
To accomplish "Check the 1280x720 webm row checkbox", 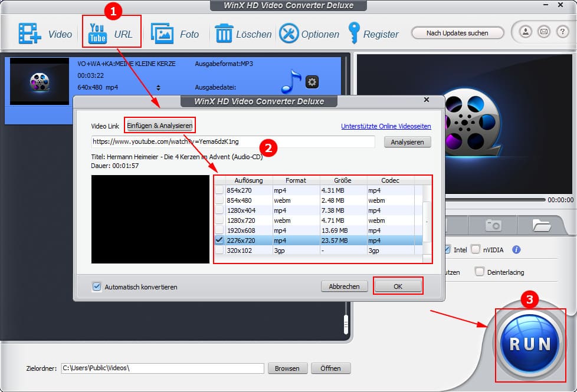I will [x=219, y=220].
